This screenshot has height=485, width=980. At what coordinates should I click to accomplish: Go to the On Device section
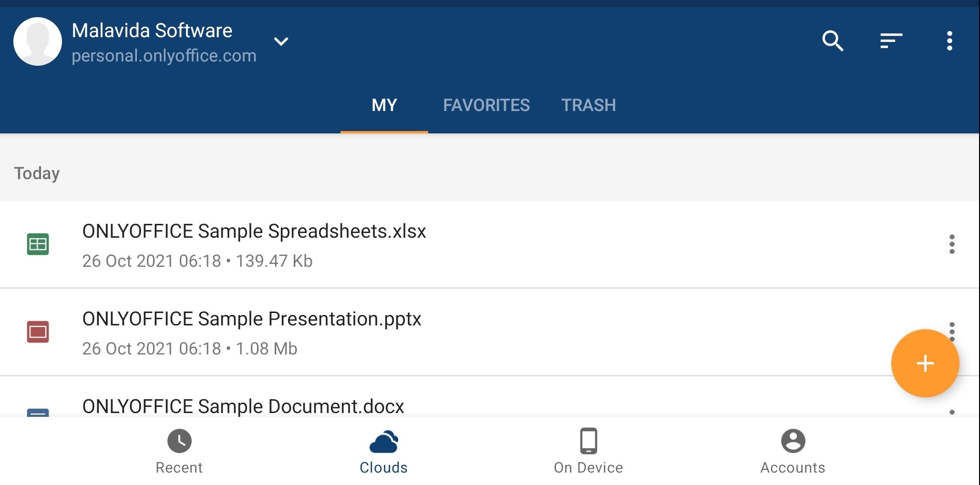588,452
